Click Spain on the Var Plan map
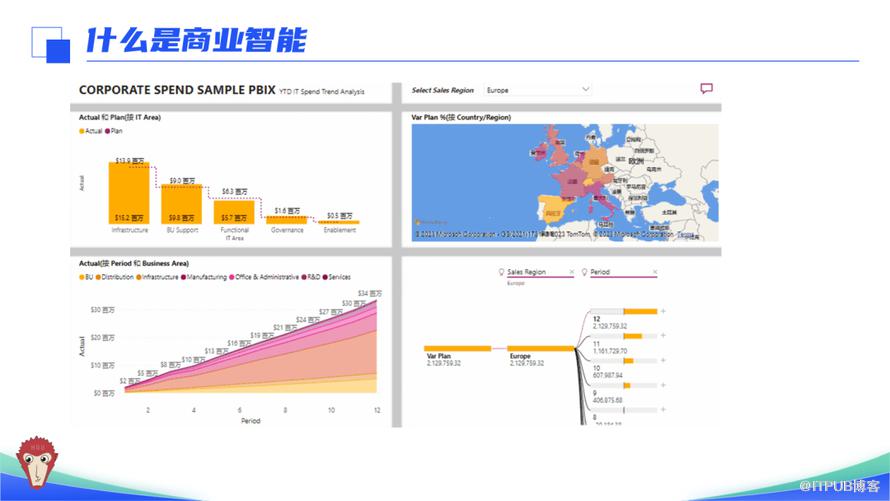 pyautogui.click(x=555, y=208)
